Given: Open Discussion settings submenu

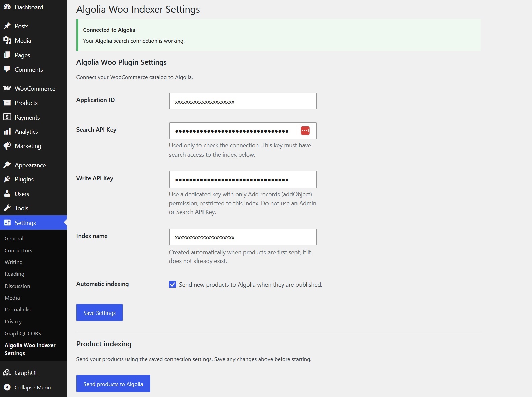Looking at the screenshot, I should pyautogui.click(x=18, y=286).
